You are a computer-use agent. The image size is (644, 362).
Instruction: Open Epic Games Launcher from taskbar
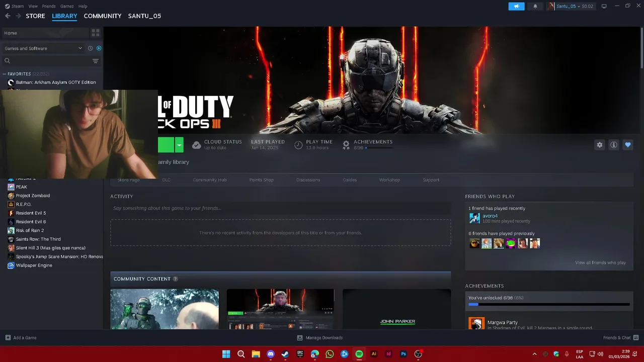coord(300,354)
